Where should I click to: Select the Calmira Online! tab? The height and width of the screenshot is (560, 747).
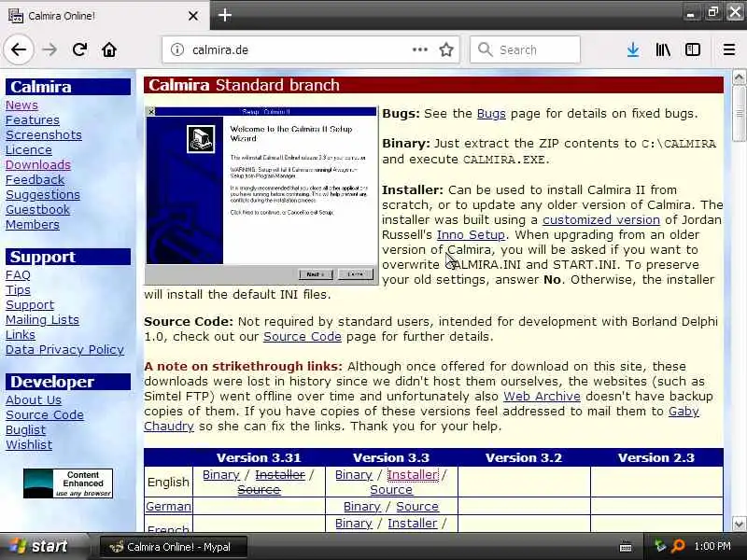[104, 16]
